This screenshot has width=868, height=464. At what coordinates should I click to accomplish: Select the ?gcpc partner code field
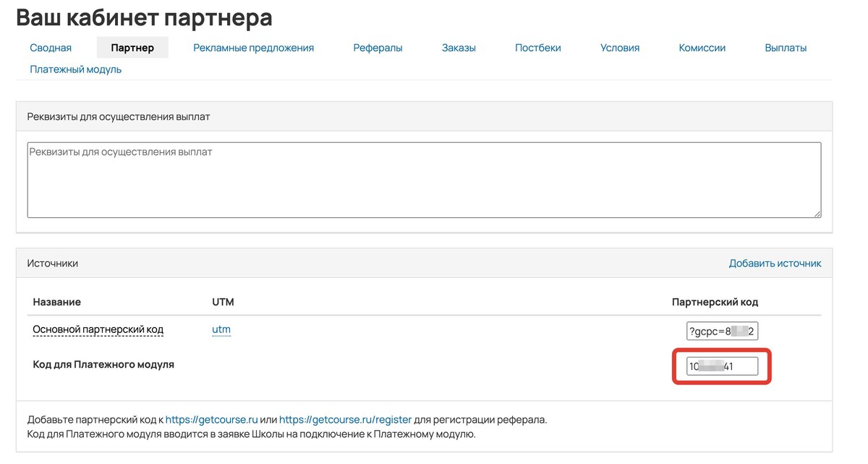(722, 331)
